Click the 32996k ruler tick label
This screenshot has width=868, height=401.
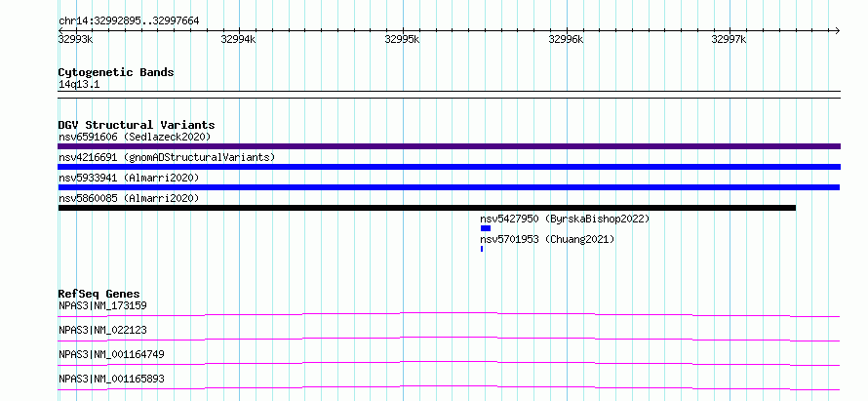pos(566,39)
